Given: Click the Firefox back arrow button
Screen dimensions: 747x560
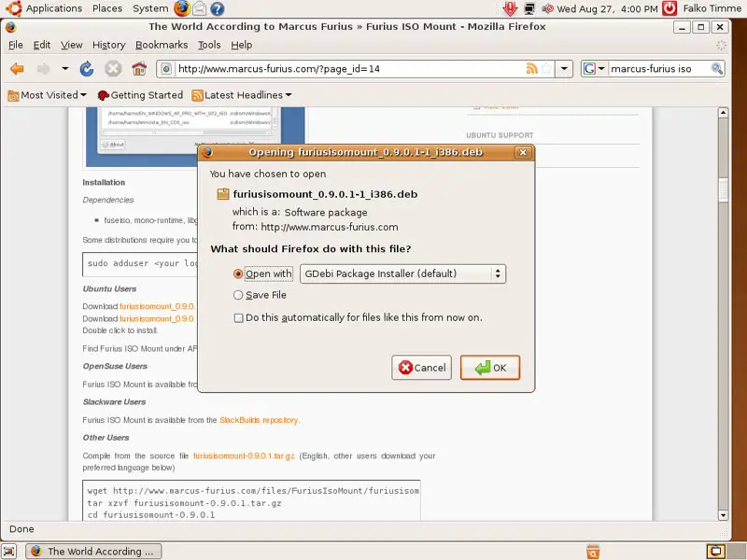Looking at the screenshot, I should [x=17, y=69].
